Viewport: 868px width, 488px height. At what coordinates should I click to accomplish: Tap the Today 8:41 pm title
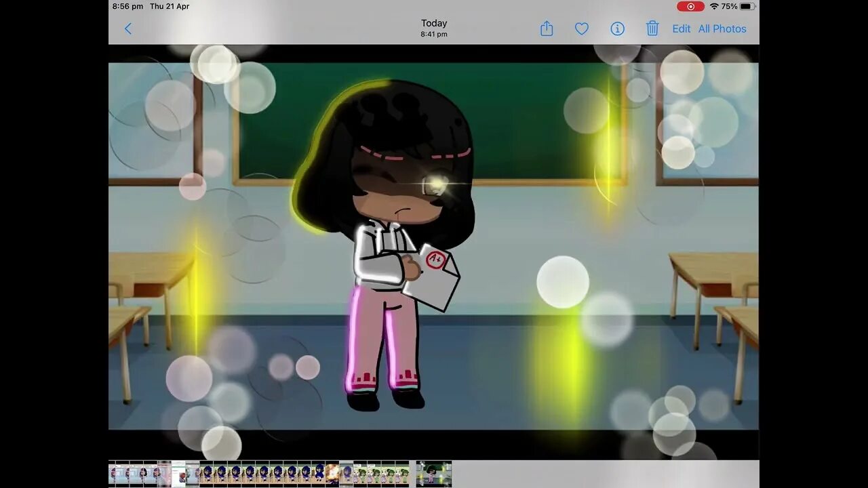coord(434,28)
